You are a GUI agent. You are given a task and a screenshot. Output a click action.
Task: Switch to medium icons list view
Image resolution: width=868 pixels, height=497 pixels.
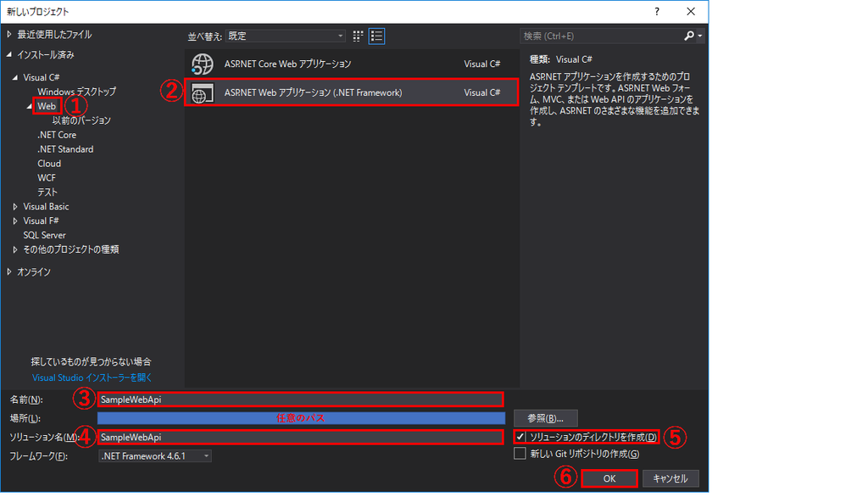click(x=376, y=36)
